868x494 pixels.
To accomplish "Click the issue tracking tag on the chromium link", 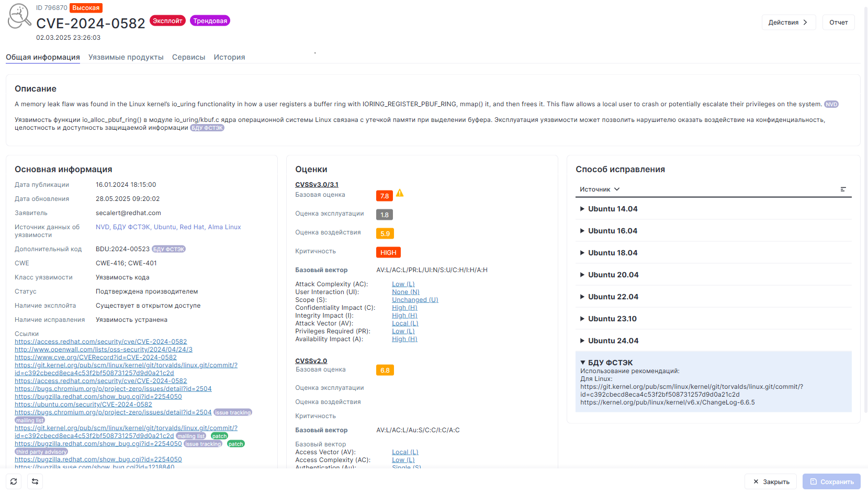I will coord(233,412).
